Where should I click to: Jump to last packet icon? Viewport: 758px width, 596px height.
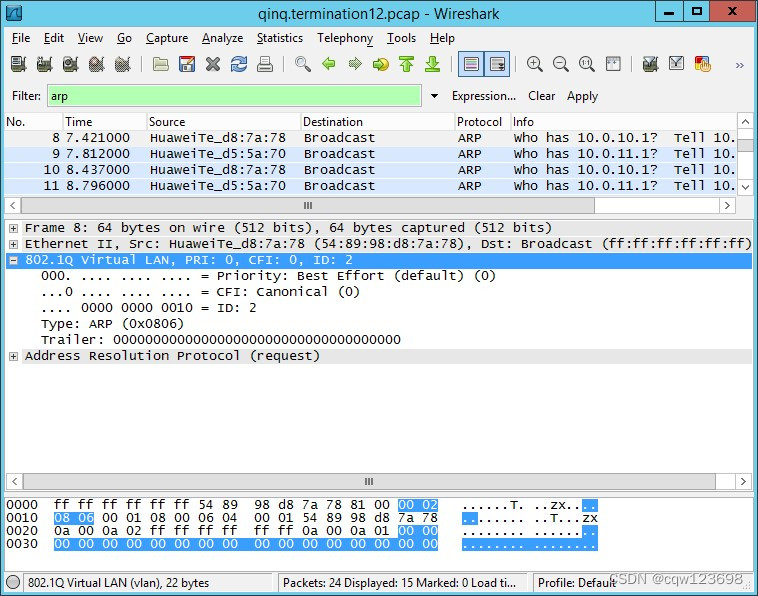tap(433, 64)
